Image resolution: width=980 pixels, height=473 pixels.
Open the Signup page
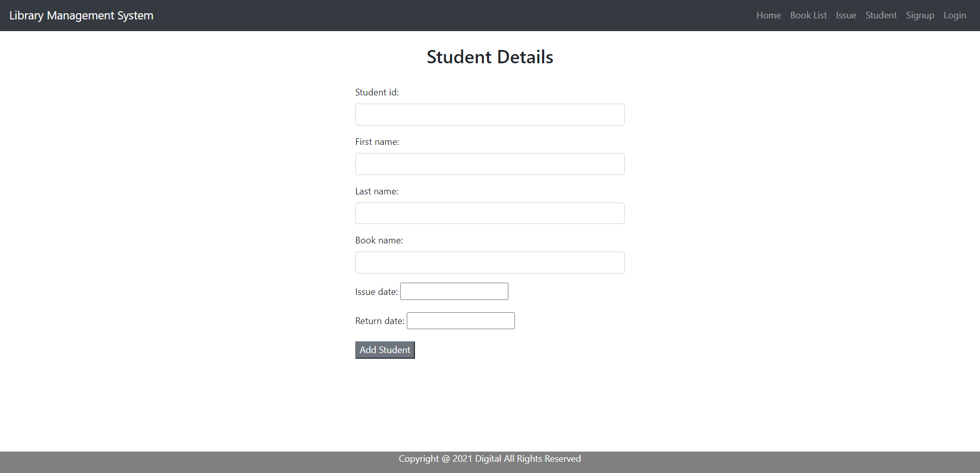click(x=920, y=15)
